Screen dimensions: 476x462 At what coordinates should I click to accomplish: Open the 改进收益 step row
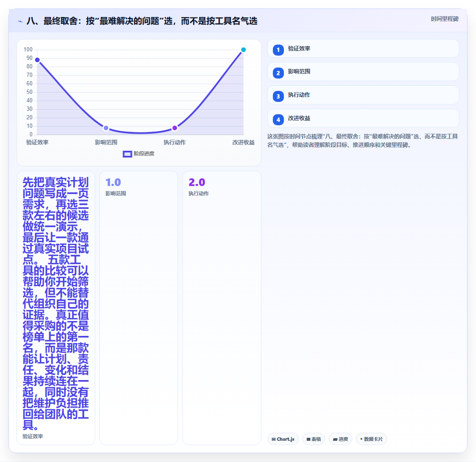pyautogui.click(x=363, y=118)
